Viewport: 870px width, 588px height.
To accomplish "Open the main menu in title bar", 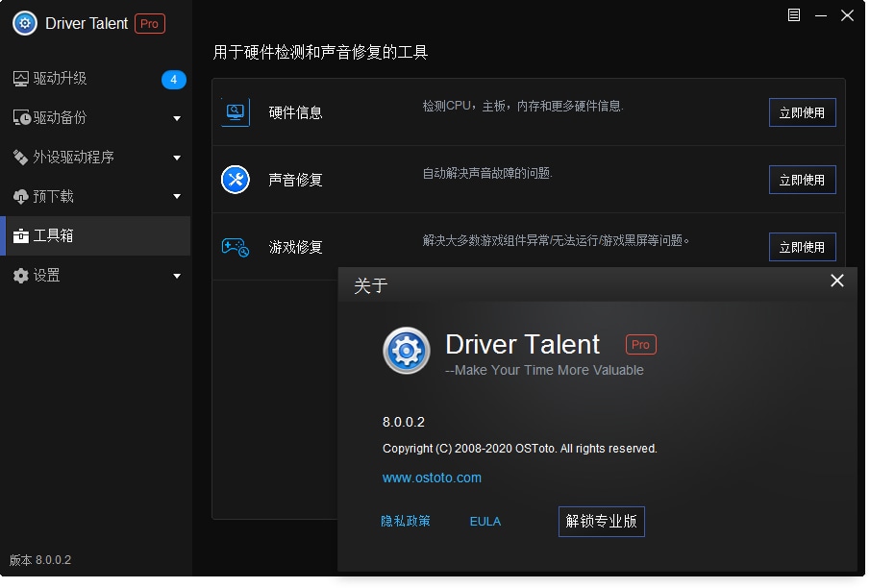I will pos(793,15).
